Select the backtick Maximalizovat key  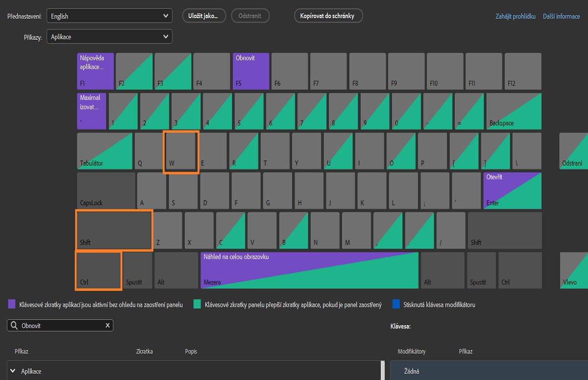(x=92, y=111)
